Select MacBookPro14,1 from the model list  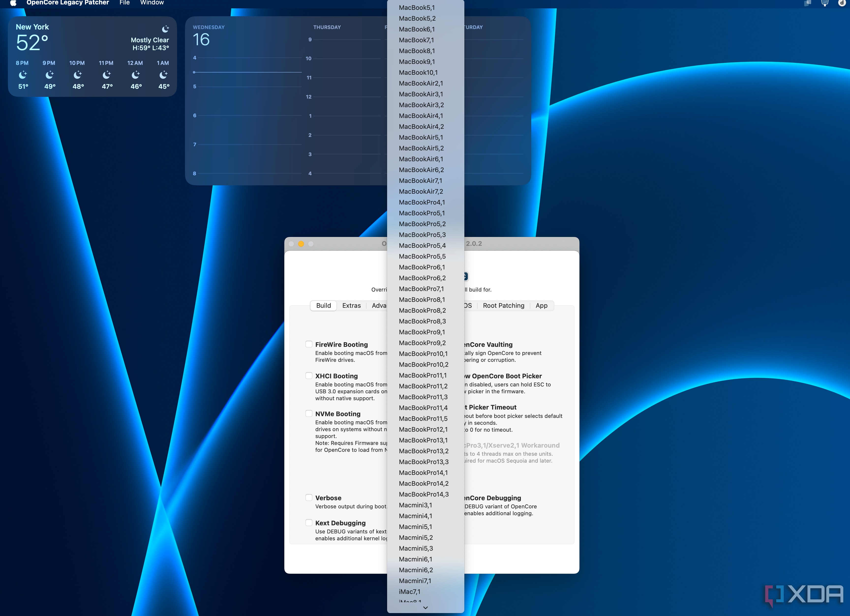425,473
